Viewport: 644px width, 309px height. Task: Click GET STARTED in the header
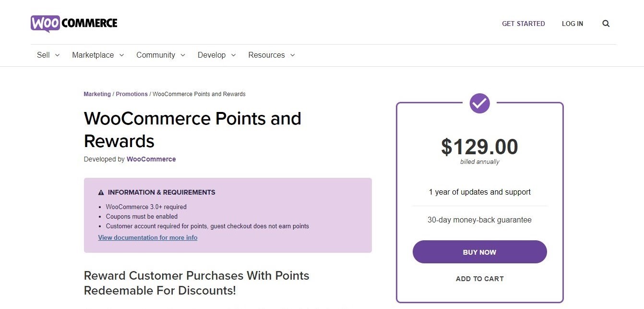523,23
